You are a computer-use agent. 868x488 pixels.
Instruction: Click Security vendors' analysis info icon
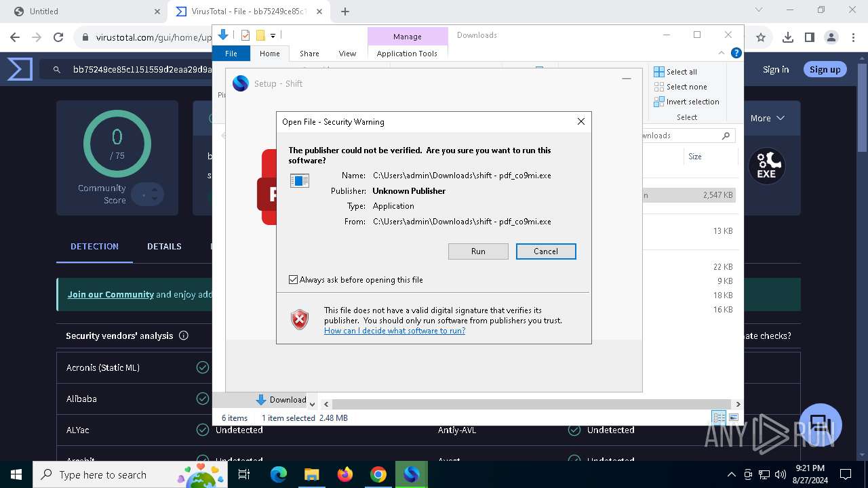[x=183, y=335]
